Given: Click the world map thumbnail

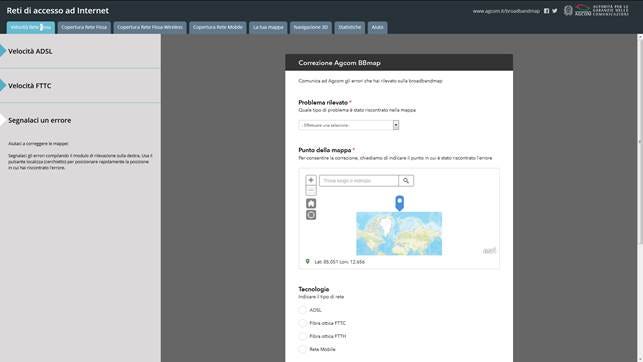Looking at the screenshot, I should coord(399,234).
